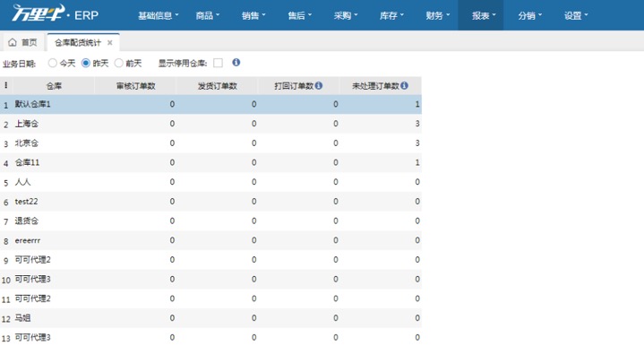Select the 退货仓 row
Viewport: 644px width, 346px height.
(x=210, y=221)
